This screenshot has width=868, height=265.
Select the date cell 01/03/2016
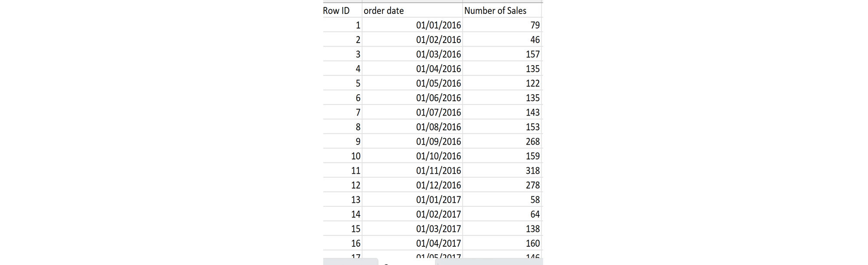coord(438,54)
